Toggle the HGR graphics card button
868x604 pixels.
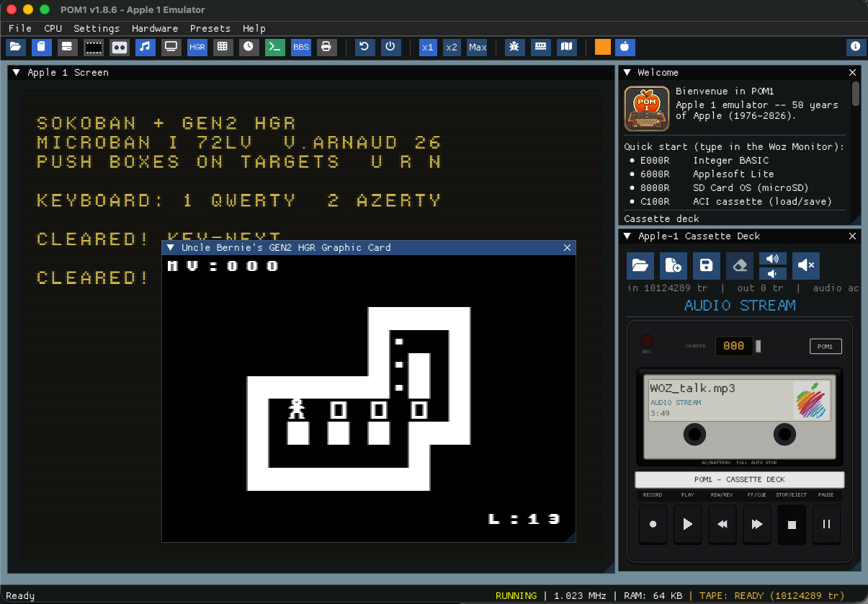click(197, 47)
